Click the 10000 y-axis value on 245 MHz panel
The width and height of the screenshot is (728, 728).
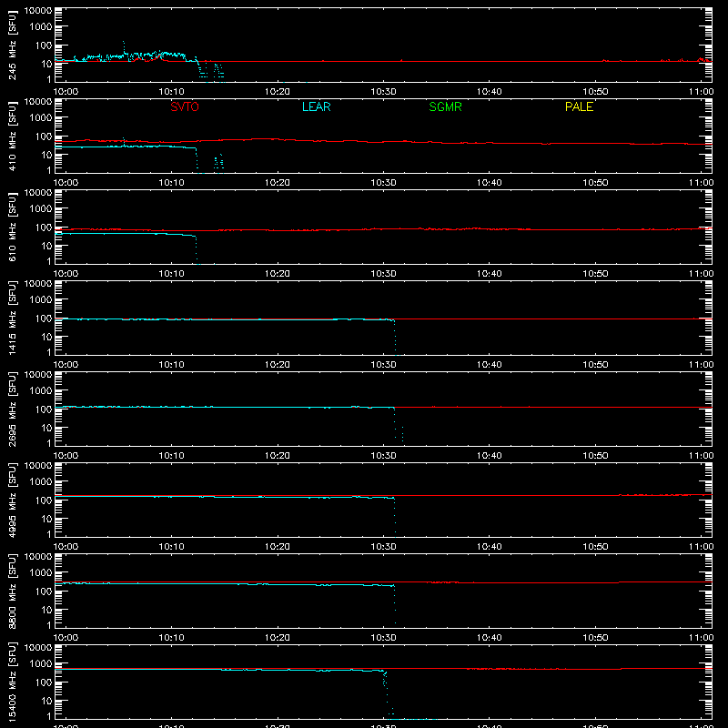coord(38,11)
